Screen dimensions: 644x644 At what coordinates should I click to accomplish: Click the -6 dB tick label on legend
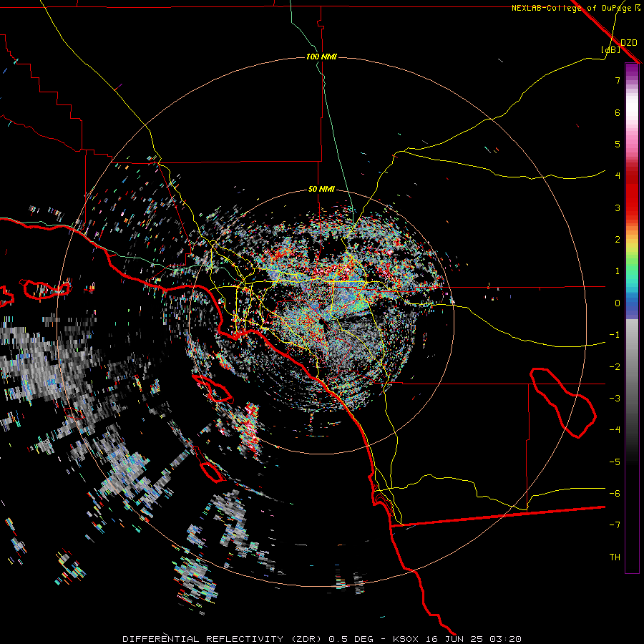[615, 494]
